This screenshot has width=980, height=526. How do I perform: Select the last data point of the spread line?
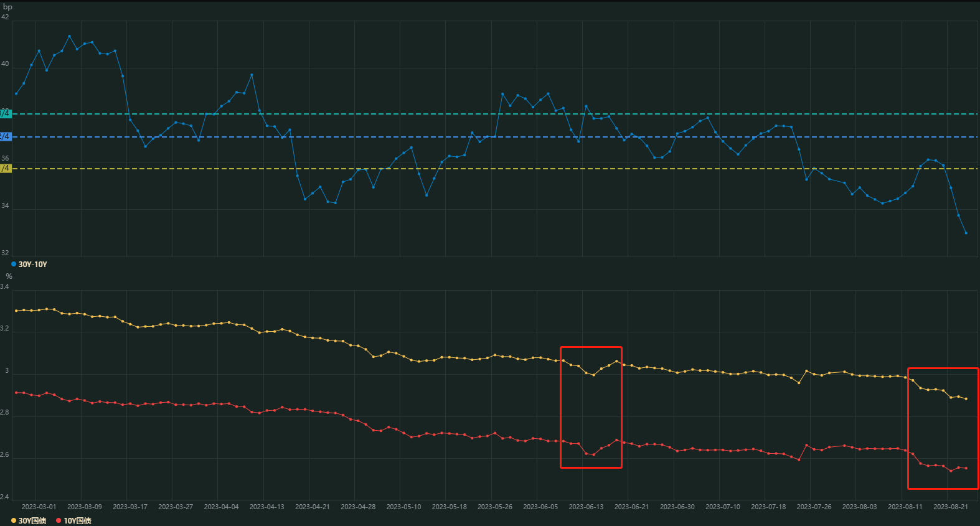pyautogui.click(x=966, y=233)
